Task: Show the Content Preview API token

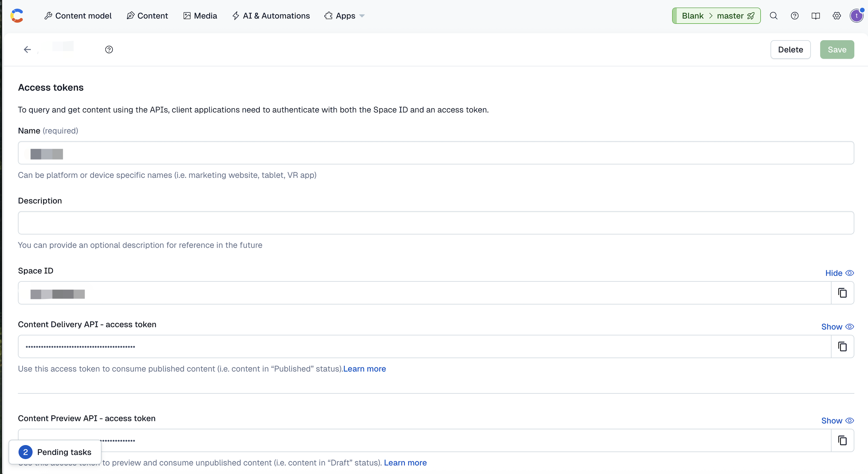Action: click(837, 420)
